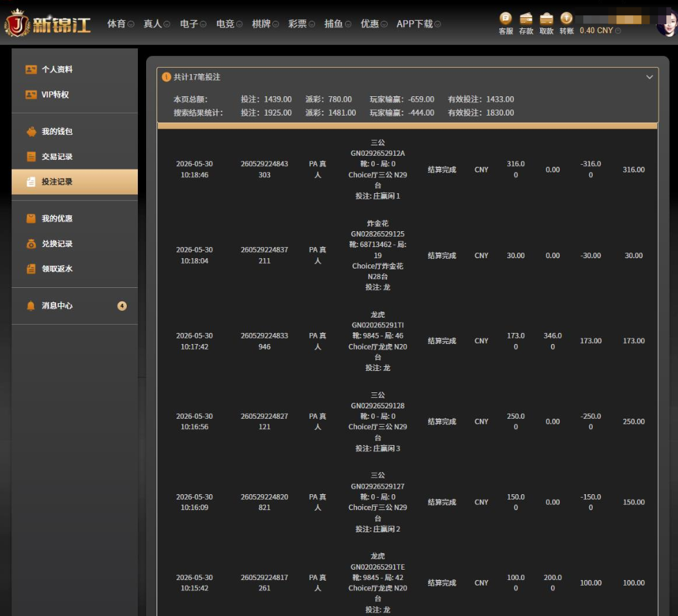
Task: Click bet number 260529224827121
Action: (264, 422)
